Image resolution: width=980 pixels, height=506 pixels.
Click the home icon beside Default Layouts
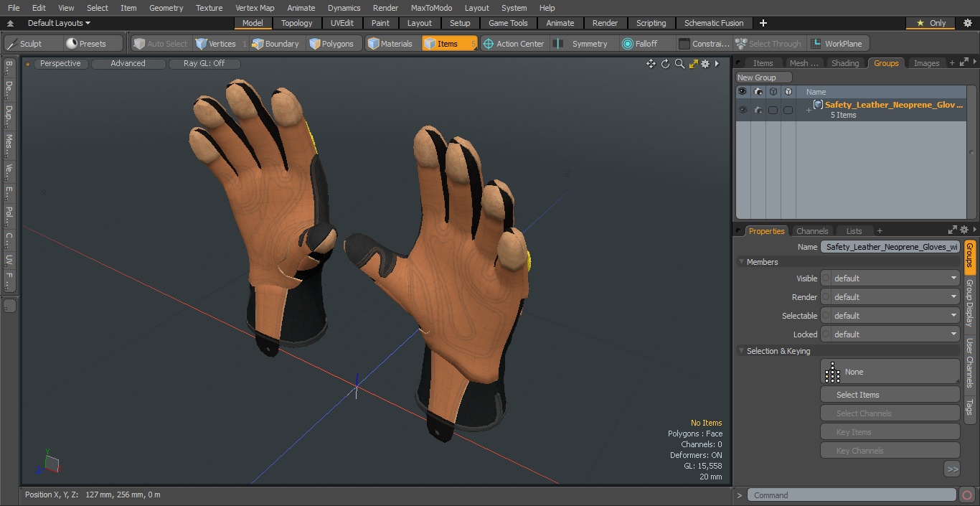[11, 23]
